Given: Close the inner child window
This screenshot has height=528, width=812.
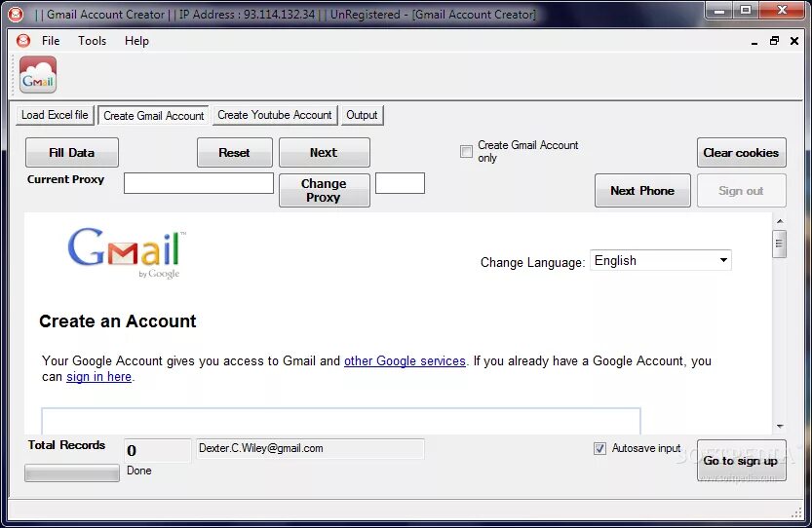Looking at the screenshot, I should tap(794, 40).
